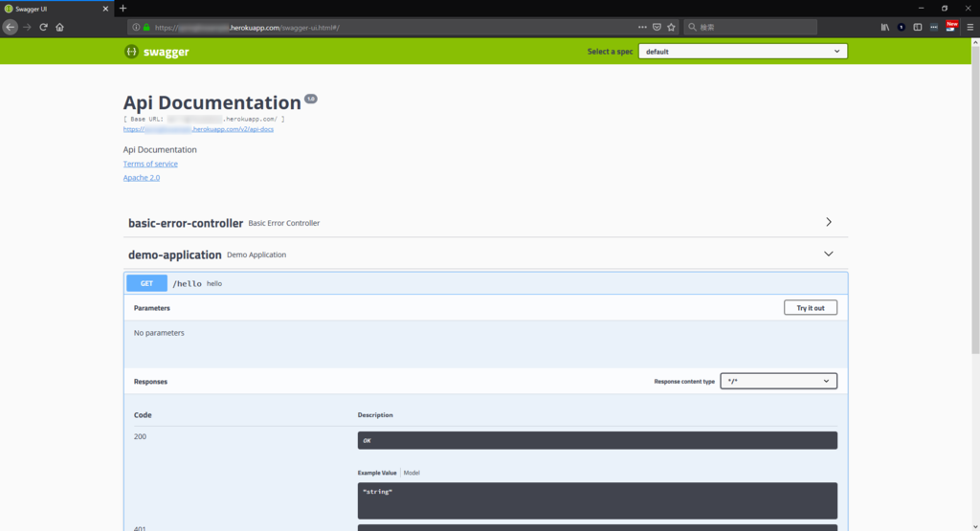Click the Demo Application description text

point(256,254)
